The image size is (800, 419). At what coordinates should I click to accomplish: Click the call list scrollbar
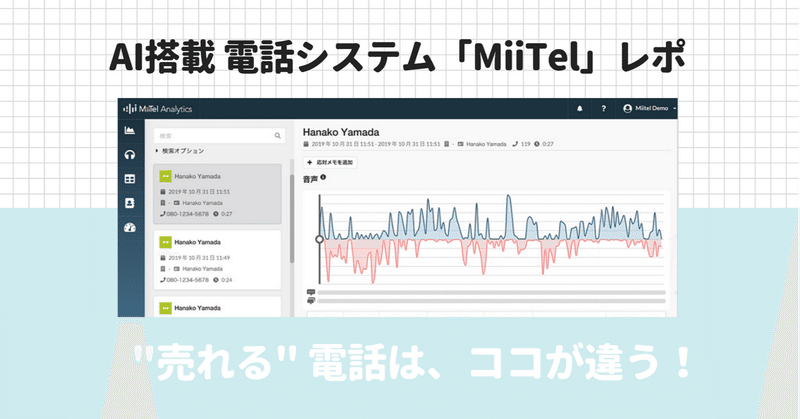point(292,219)
